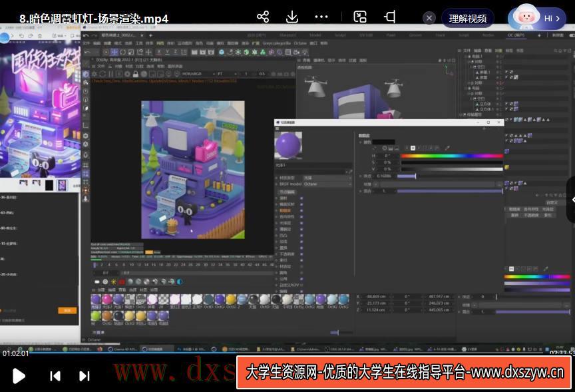Viewport: 575px width, 392px height.
Task: Select the pink material ball in material manager
Action: tap(107, 299)
